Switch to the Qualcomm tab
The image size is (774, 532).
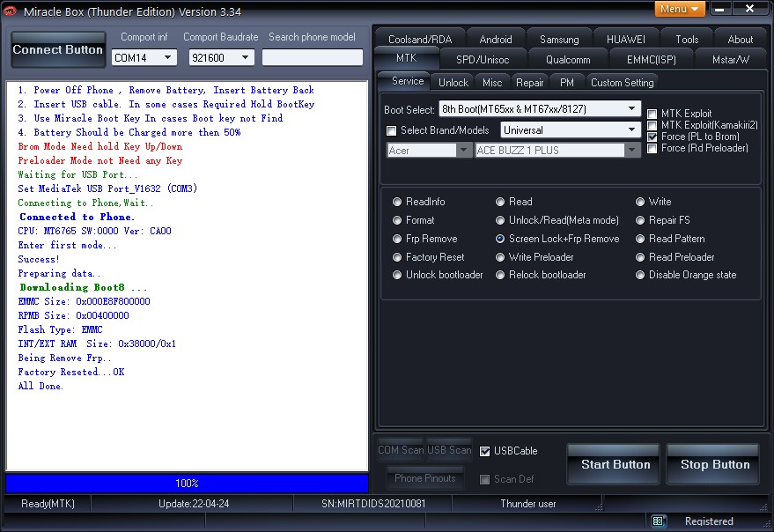pyautogui.click(x=568, y=59)
